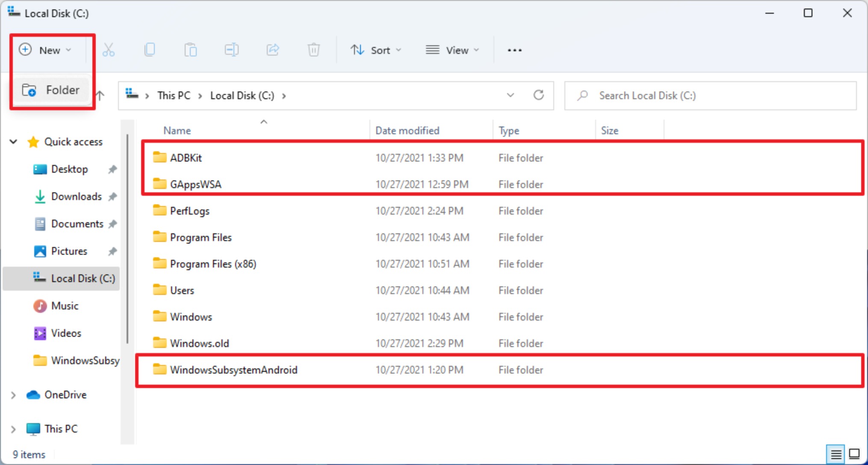Switch to large thumbnails view icon
The height and width of the screenshot is (465, 868).
pos(854,454)
